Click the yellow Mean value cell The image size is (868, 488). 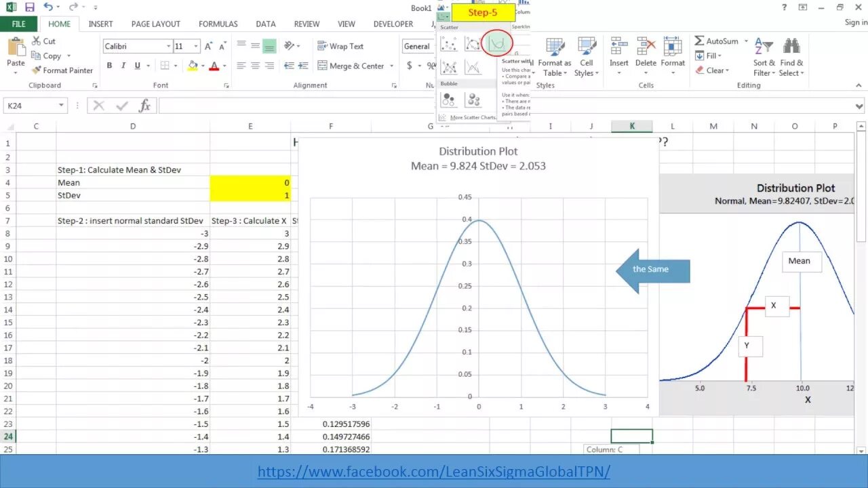250,182
